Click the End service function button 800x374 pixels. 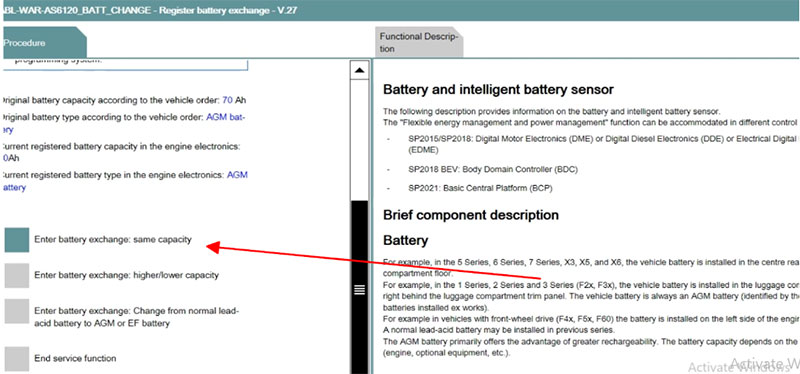(x=17, y=359)
